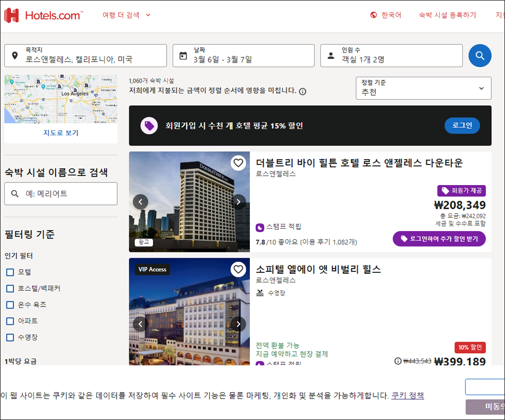Check the 모텔 filter
The height and width of the screenshot is (420, 505).
tap(10, 272)
